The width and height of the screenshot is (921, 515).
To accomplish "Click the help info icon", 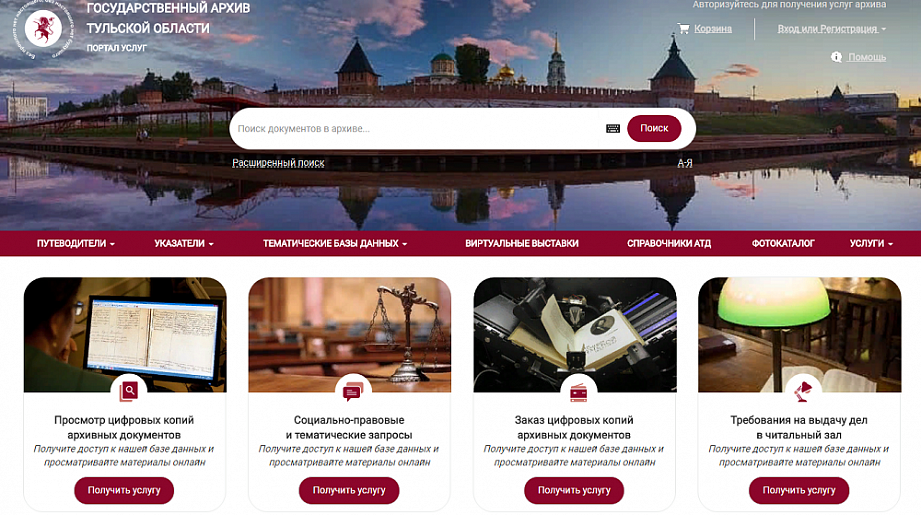I will [x=836, y=57].
